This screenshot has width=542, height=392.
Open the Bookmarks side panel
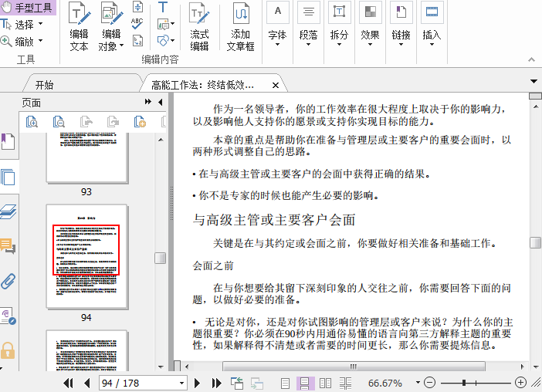click(x=8, y=142)
